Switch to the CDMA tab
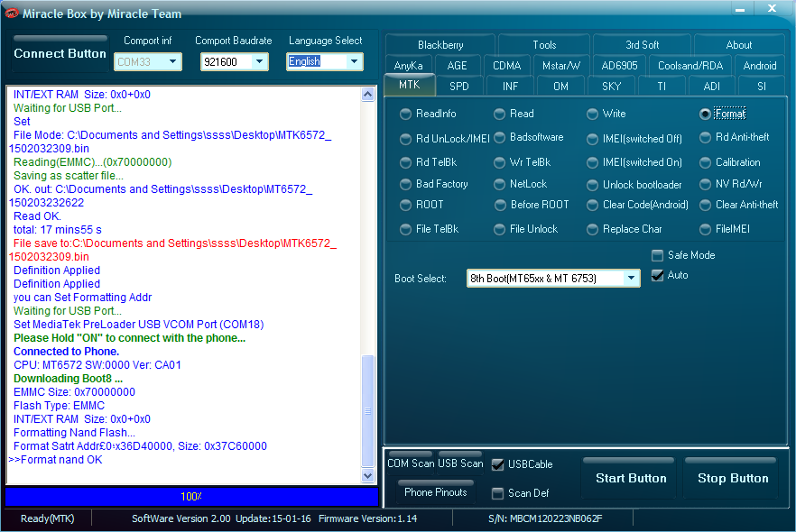Image resolution: width=796 pixels, height=532 pixels. click(x=506, y=66)
